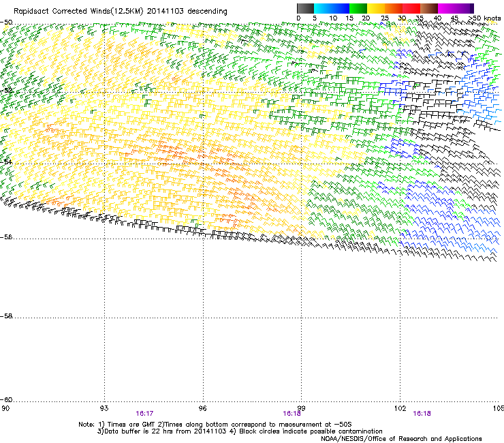Select the '-56' latitude axis label

(x=6, y=237)
